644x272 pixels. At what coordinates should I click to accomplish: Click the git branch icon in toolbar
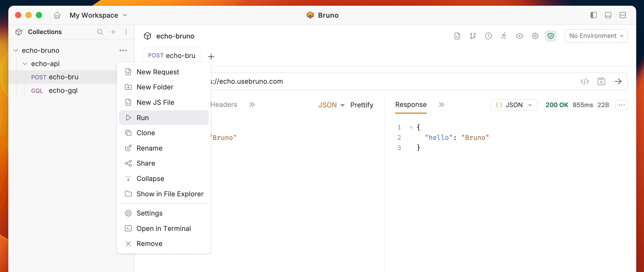473,36
